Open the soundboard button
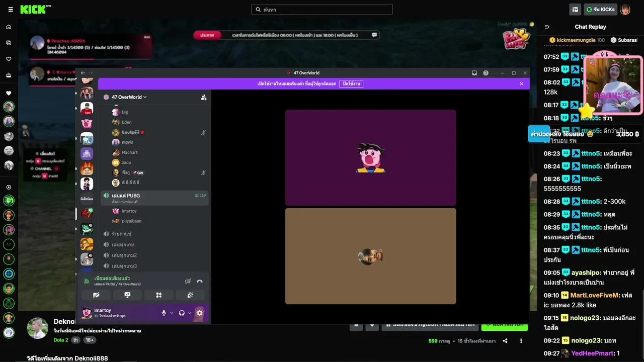The height and width of the screenshot is (362, 644). pyautogui.click(x=190, y=295)
